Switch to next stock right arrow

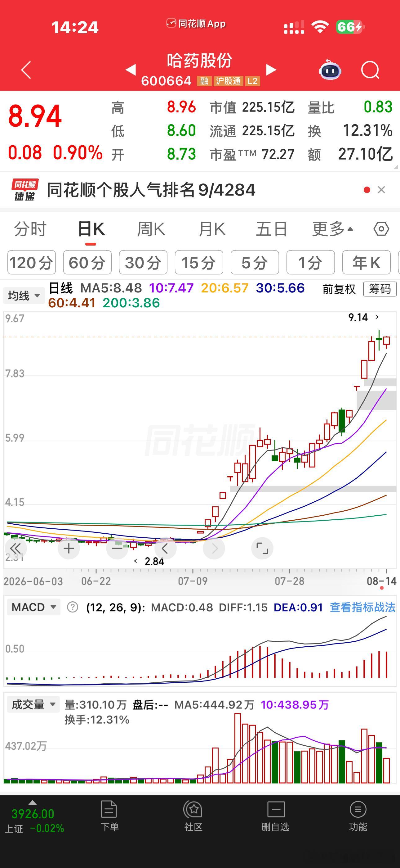pyautogui.click(x=271, y=70)
